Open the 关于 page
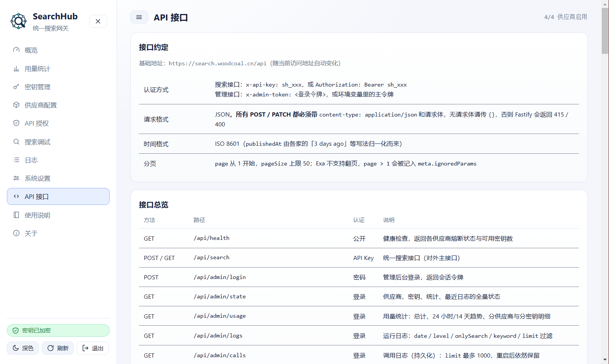 click(x=58, y=233)
